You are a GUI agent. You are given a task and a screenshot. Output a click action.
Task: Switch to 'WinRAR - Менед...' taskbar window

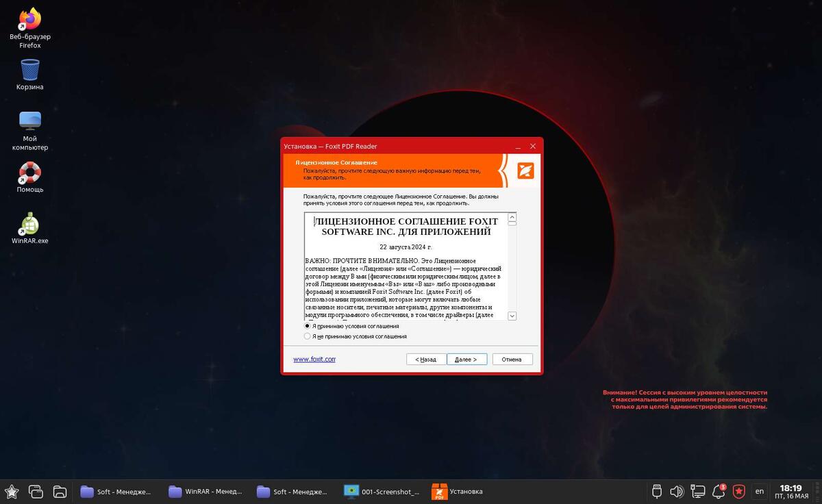point(206,492)
